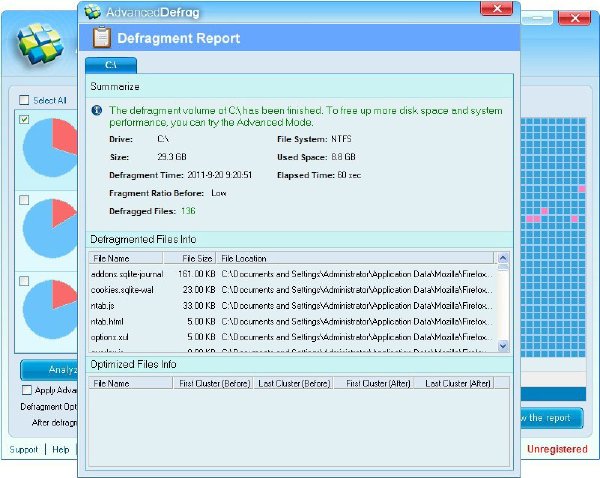Click the 161.00 KB file size cell
Viewport: 600px width, 478px height.
click(x=196, y=274)
